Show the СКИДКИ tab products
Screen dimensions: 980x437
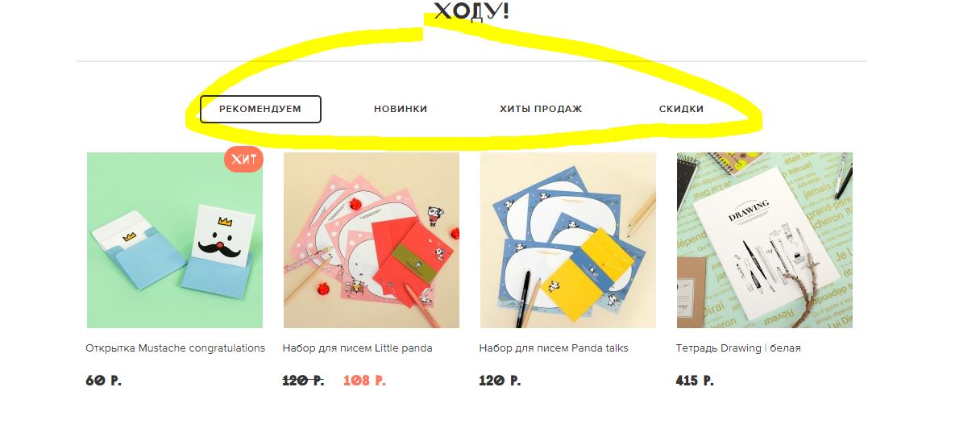tap(681, 109)
